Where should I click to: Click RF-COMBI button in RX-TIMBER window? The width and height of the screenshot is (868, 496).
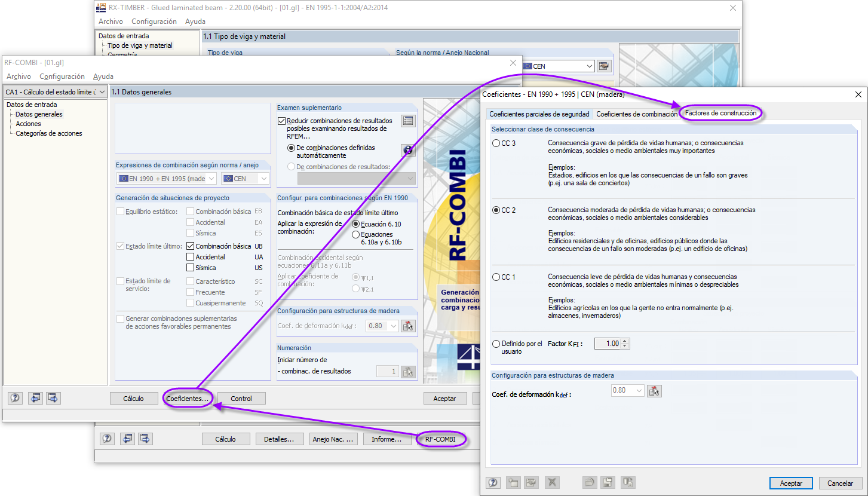pyautogui.click(x=440, y=439)
